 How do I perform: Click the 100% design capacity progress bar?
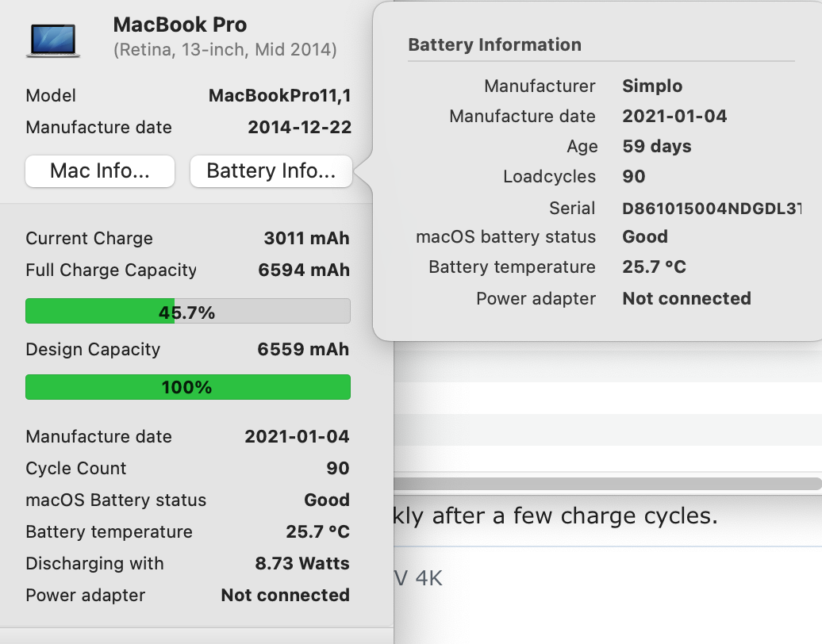pyautogui.click(x=187, y=388)
